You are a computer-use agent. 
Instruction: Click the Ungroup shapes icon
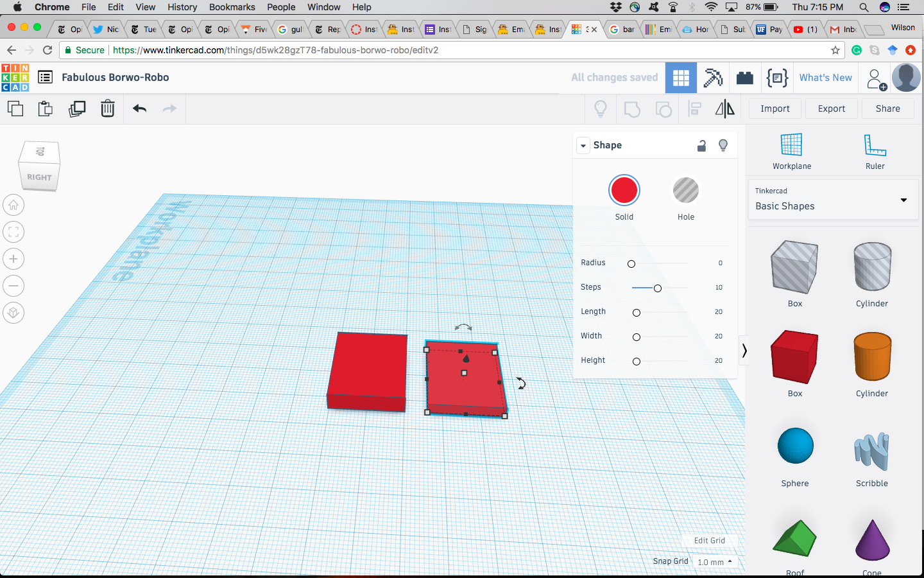coord(663,109)
